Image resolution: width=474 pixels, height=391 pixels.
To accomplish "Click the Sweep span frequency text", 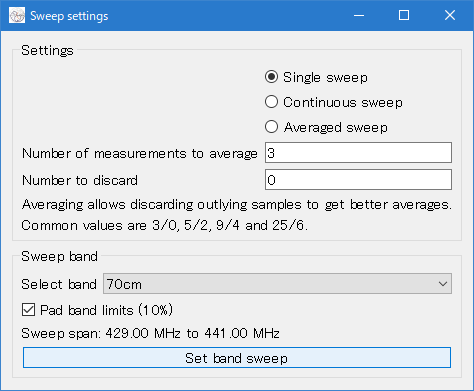I will point(150,333).
